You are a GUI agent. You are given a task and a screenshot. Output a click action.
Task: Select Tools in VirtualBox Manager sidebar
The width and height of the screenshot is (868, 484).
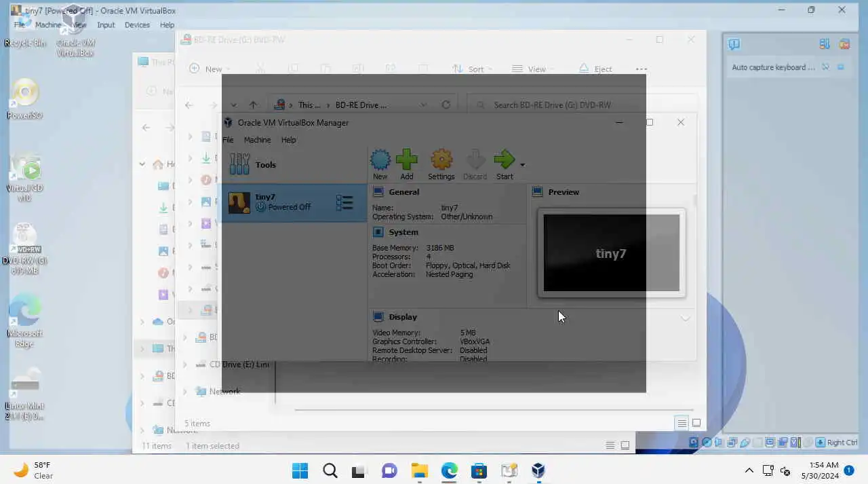[294, 164]
